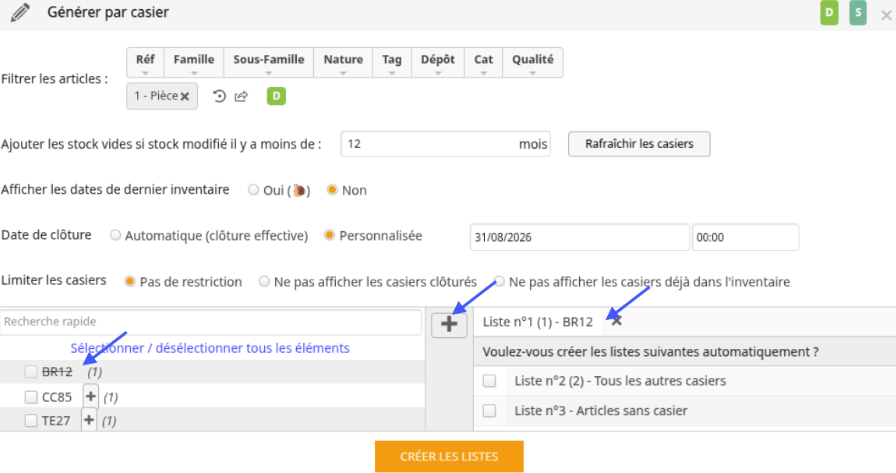Click 'Sélectionner / désélectionner tous les éléments' link
Screen dimensions: 896x473
coord(210,348)
